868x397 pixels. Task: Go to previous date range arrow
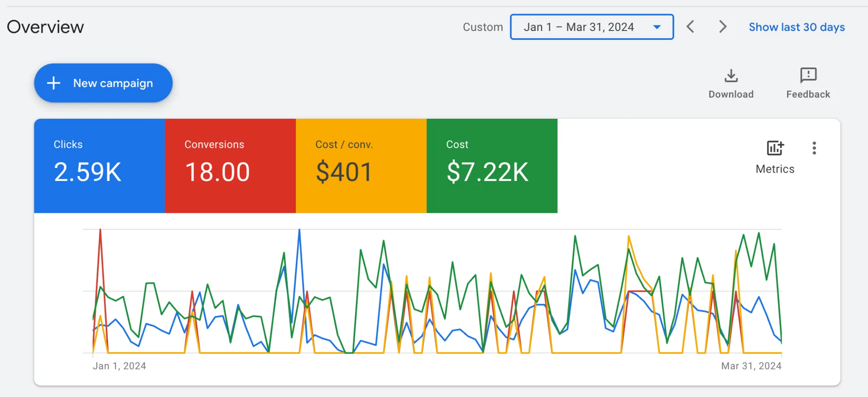tap(690, 27)
